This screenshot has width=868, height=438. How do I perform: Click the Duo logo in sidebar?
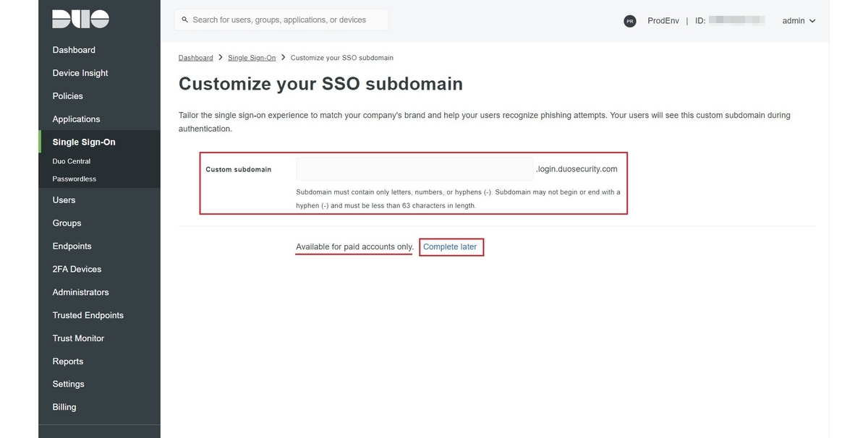(80, 20)
